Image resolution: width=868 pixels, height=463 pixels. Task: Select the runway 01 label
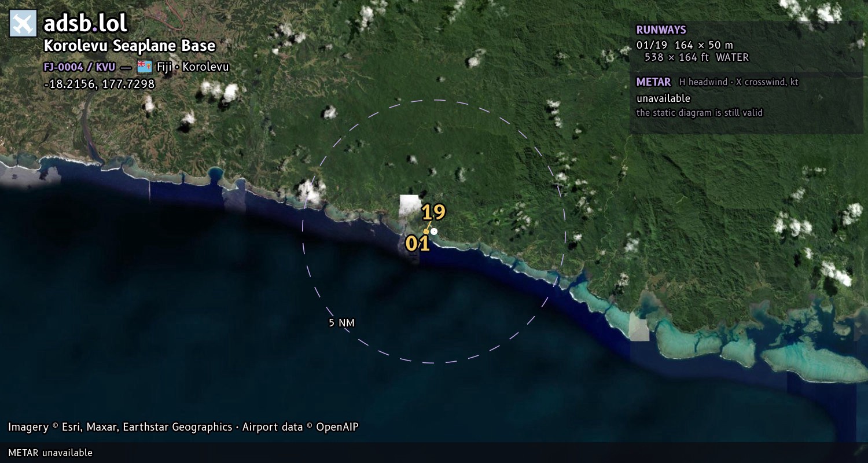click(417, 244)
